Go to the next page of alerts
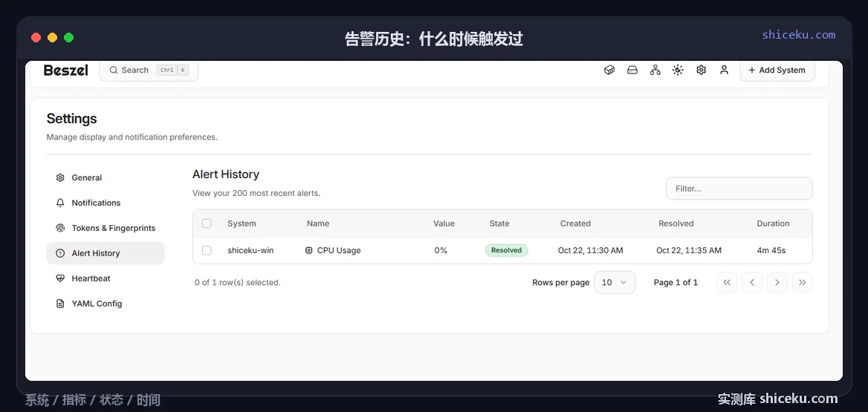The width and height of the screenshot is (868, 412). pos(777,283)
